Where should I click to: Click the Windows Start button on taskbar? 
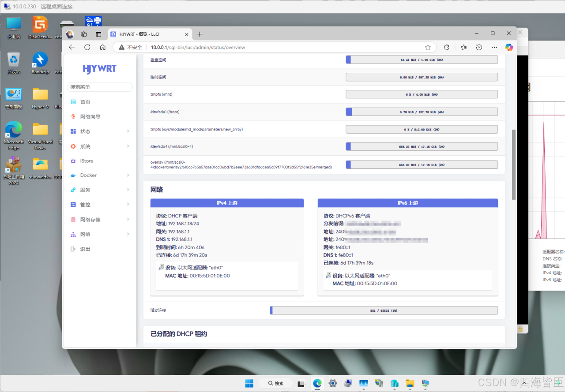[x=249, y=383]
